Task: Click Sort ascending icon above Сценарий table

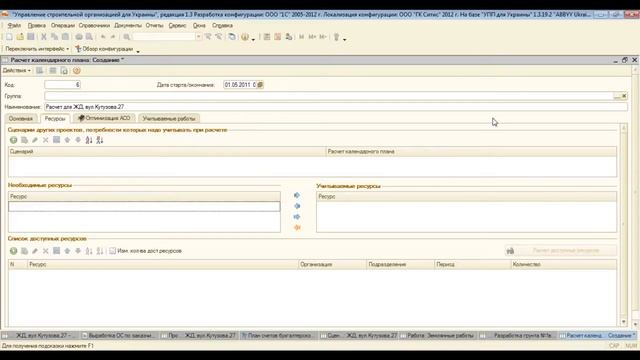Action: [x=89, y=140]
